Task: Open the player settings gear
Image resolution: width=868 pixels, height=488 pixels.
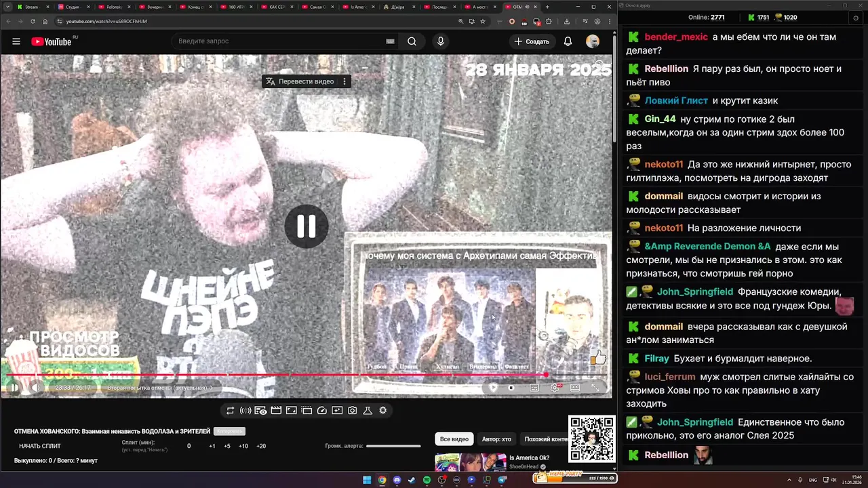Action: pyautogui.click(x=555, y=388)
